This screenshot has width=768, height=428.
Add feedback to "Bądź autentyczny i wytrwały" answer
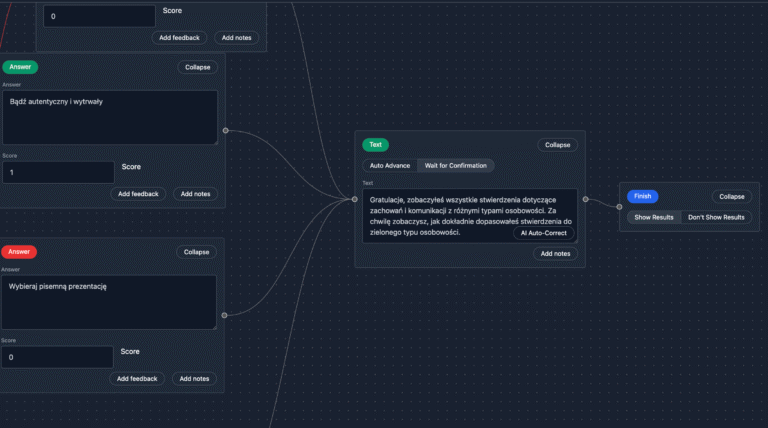click(138, 194)
